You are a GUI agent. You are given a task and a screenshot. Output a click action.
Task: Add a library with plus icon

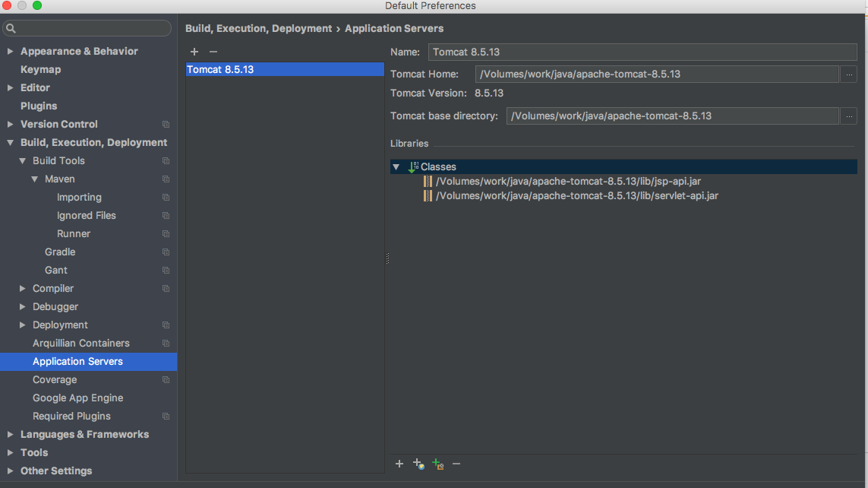[399, 464]
